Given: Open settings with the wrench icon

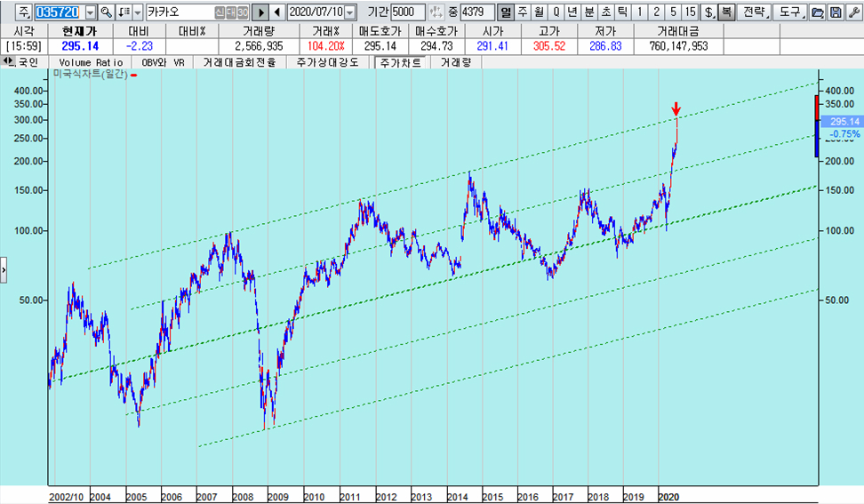Looking at the screenshot, I should point(852,12).
